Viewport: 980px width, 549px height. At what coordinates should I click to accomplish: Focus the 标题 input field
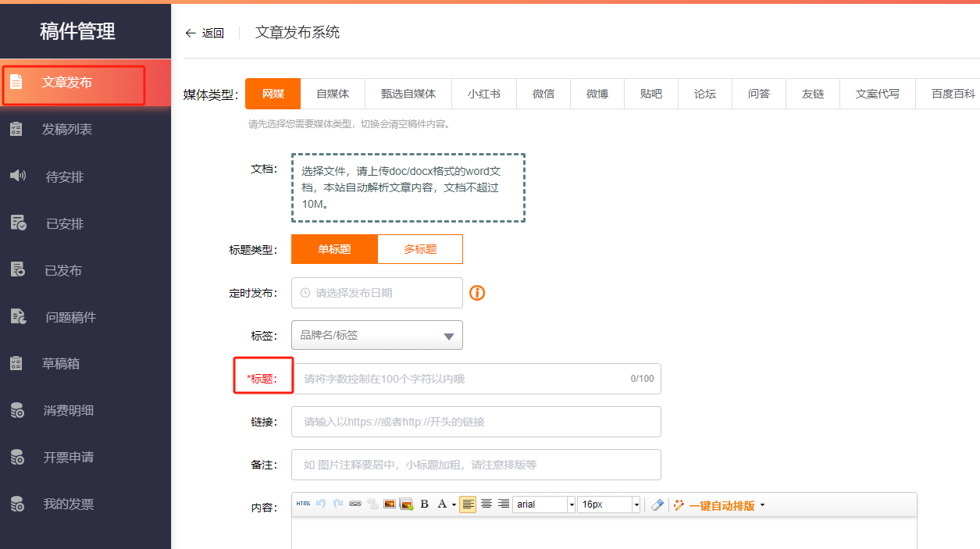[x=476, y=379]
